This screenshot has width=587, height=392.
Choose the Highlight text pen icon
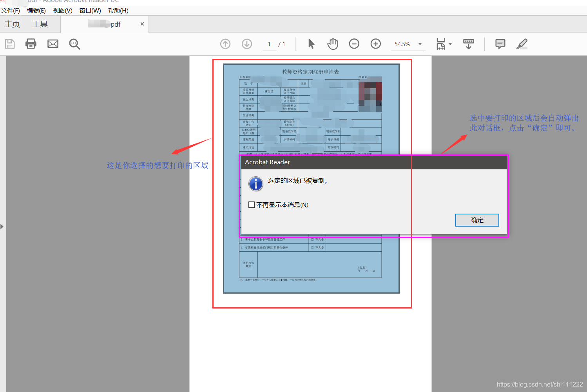coord(522,44)
